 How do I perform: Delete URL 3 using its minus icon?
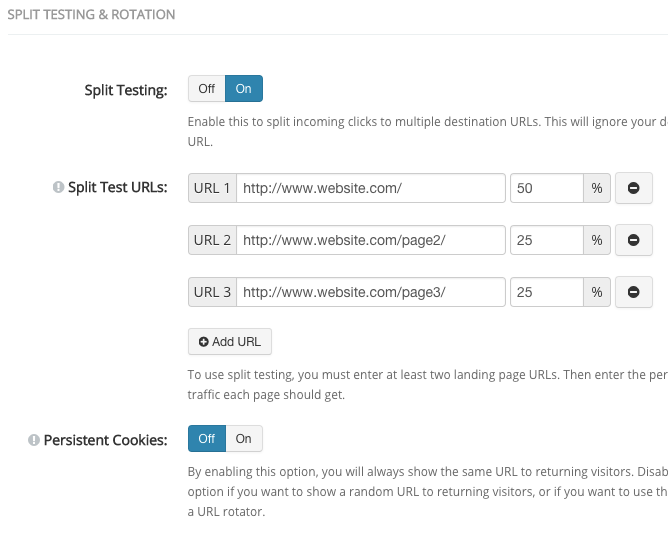tap(633, 292)
